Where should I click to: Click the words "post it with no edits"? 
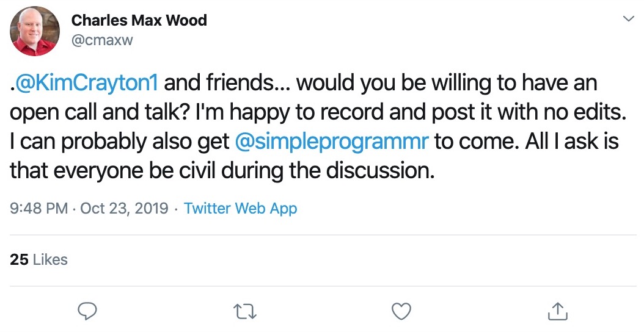[x=528, y=112]
